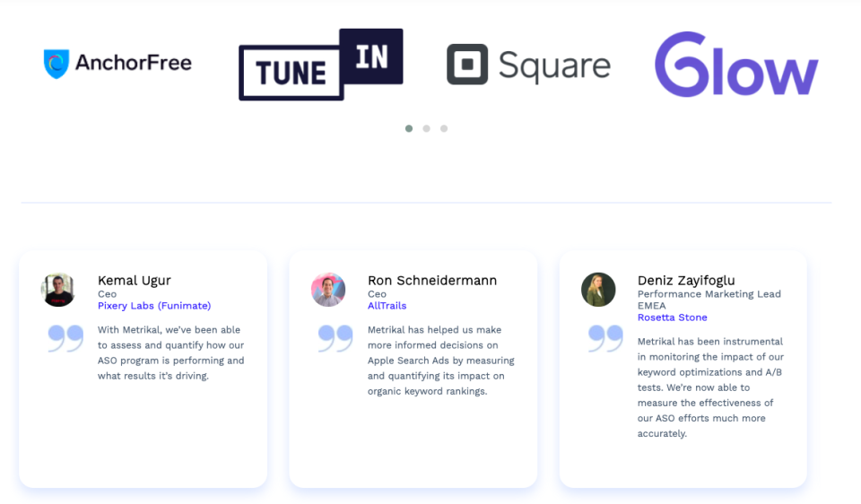This screenshot has height=504, width=861.
Task: Click the Square logo
Action: pyautogui.click(x=528, y=65)
